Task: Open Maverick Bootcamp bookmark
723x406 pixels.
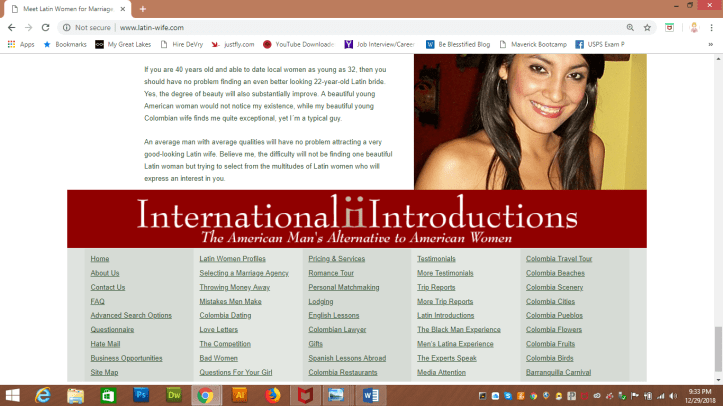Action: 533,44
